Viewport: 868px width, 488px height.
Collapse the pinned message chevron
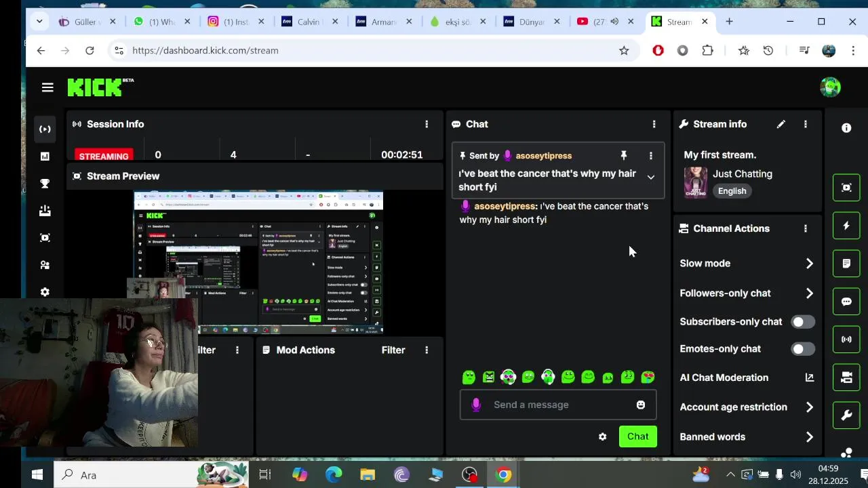651,178
